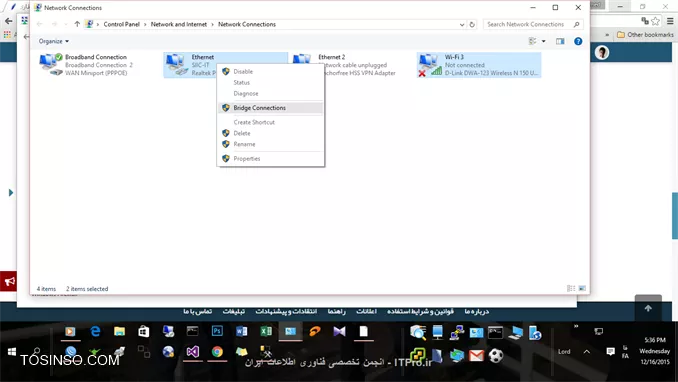Choose Bridge Connections in context menu
Image resolution: width=678 pixels, height=382 pixels.
coord(271,108)
